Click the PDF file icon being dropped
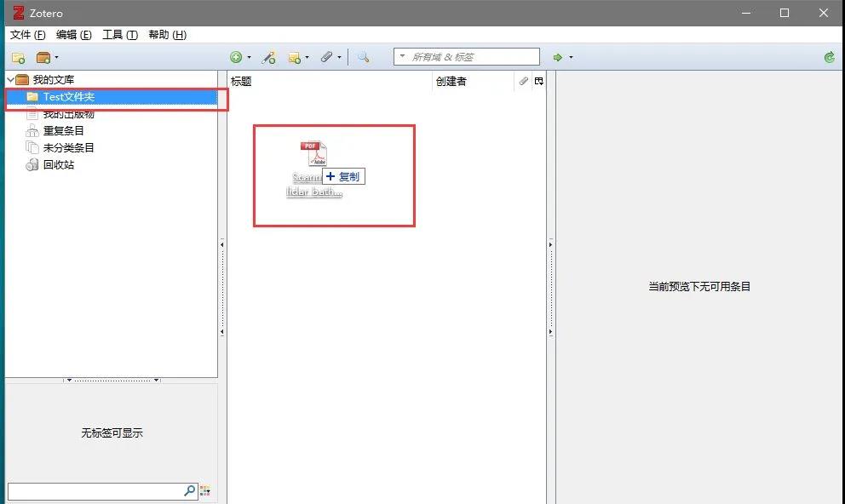The height and width of the screenshot is (504, 845). coord(314,153)
